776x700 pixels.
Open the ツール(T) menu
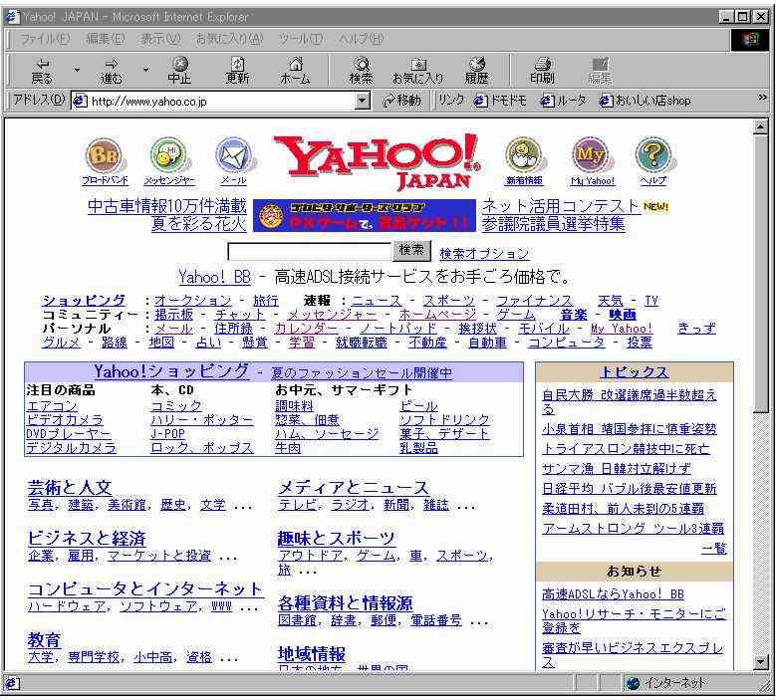pos(301,39)
